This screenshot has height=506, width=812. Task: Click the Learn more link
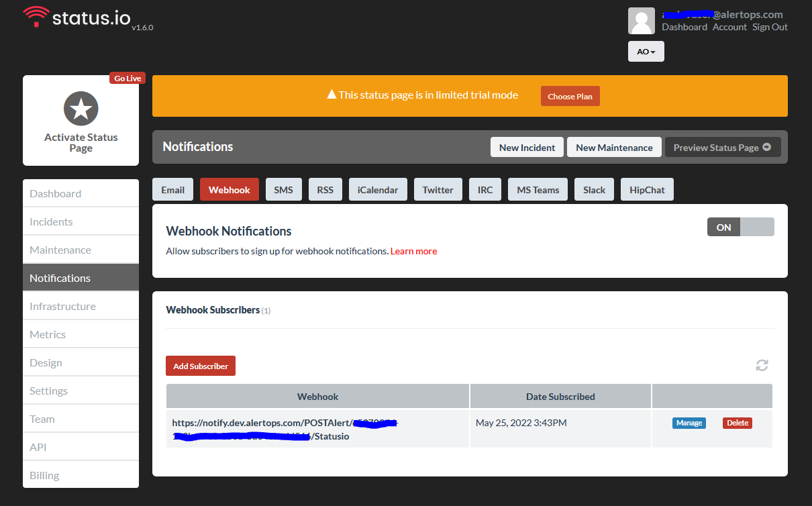pyautogui.click(x=413, y=251)
